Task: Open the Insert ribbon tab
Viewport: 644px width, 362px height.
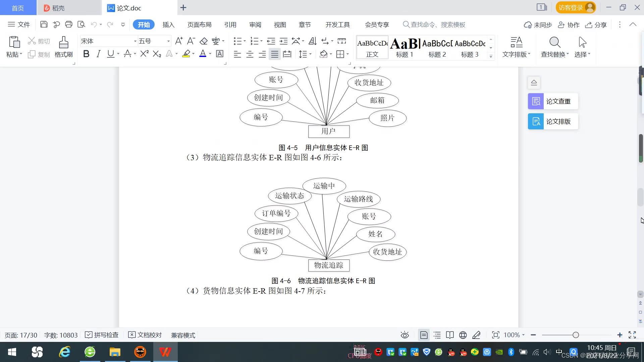Action: (168, 25)
